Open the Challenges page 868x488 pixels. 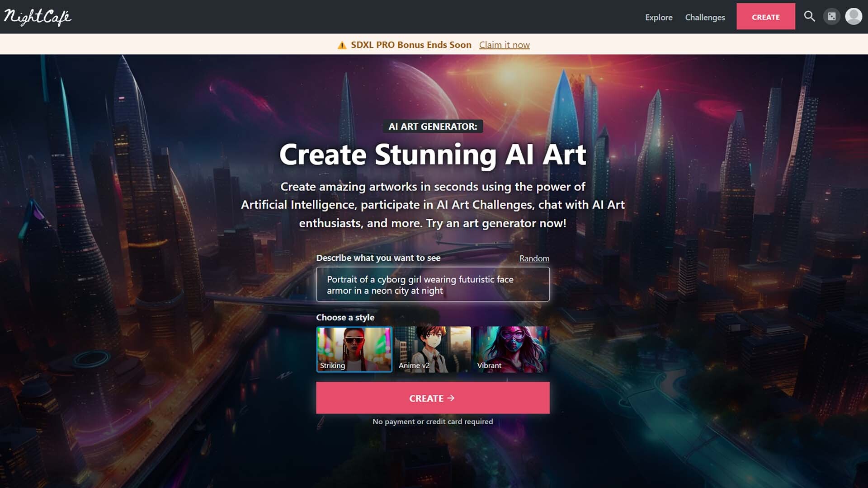click(705, 18)
